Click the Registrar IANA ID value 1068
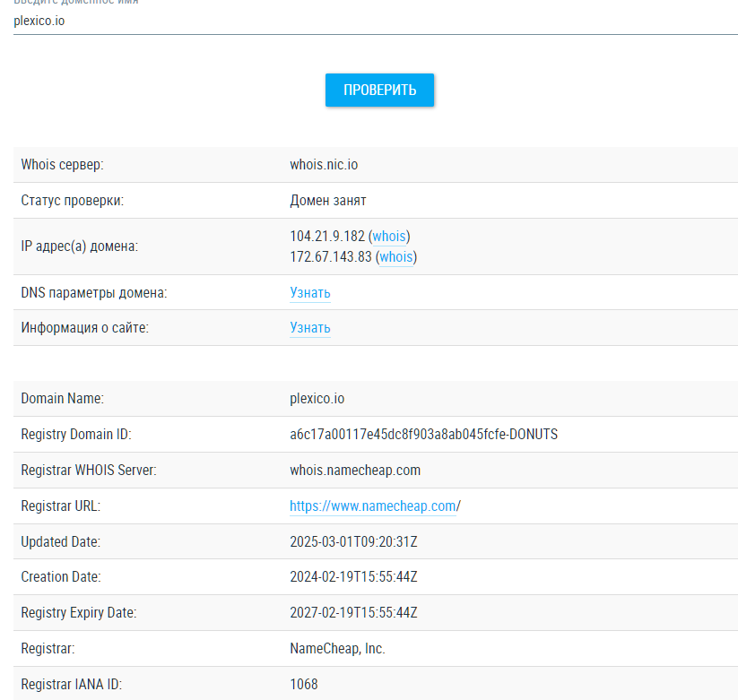 (x=304, y=685)
